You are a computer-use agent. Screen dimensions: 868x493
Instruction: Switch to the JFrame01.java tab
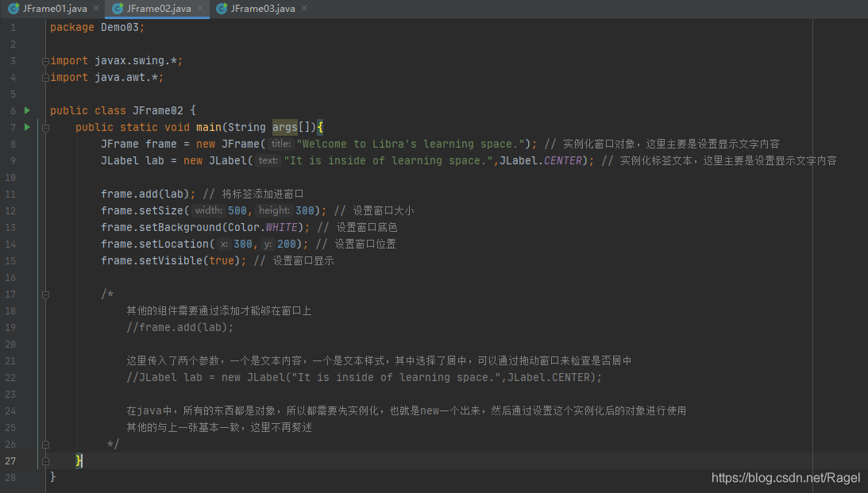[53, 8]
